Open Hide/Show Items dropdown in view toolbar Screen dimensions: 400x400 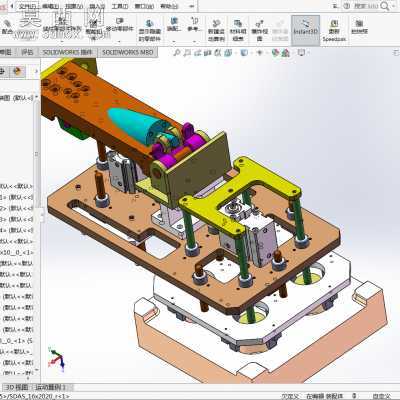260,53
